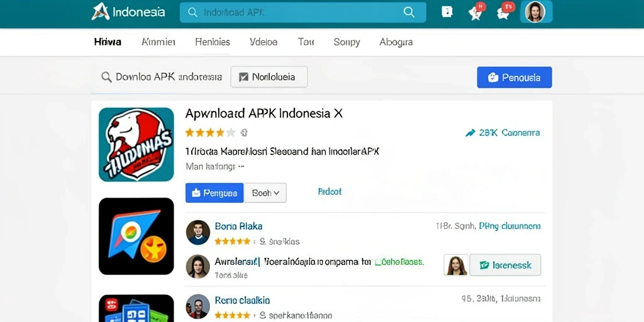The width and height of the screenshot is (644, 322).
Task: Click small woman photo beside Iarenessk button
Action: point(455,265)
